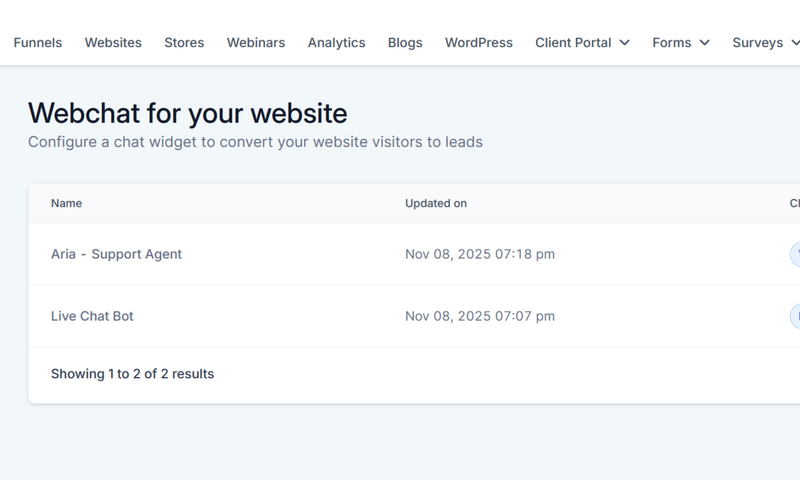
Task: Switch to the Websites tab
Action: click(x=113, y=43)
